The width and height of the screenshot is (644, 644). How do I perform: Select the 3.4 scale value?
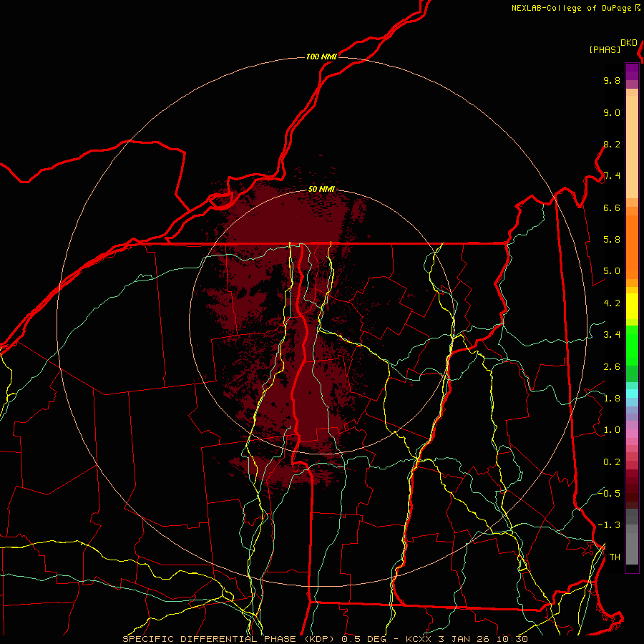click(612, 335)
